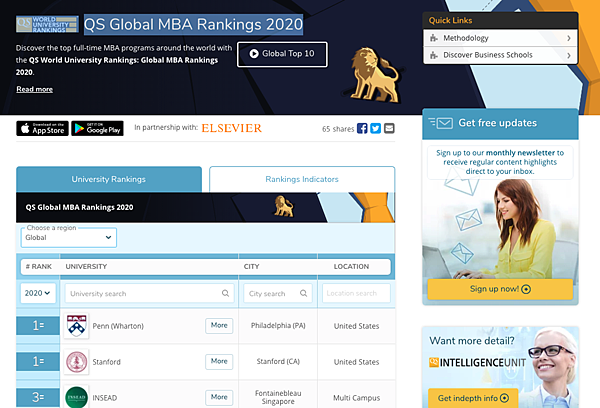Click the Stanford seal logo
The height and width of the screenshot is (408, 600).
pos(77,361)
